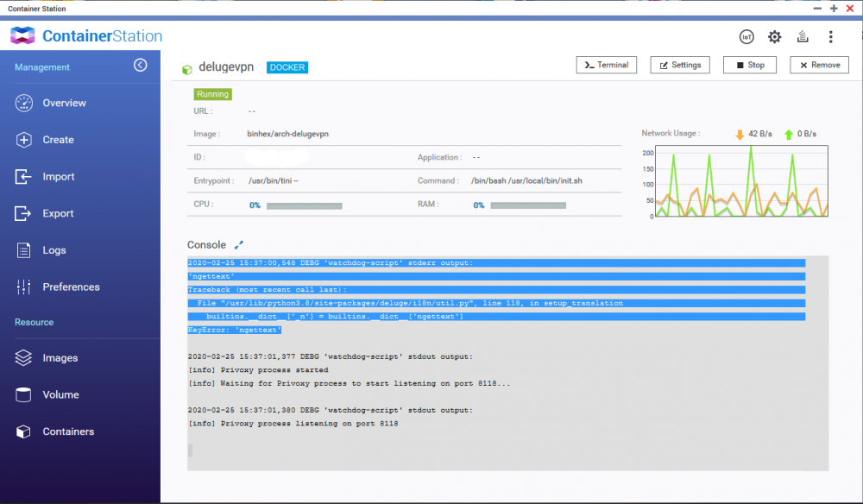
Task: Click the Volume cylinder icon
Action: pyautogui.click(x=23, y=394)
